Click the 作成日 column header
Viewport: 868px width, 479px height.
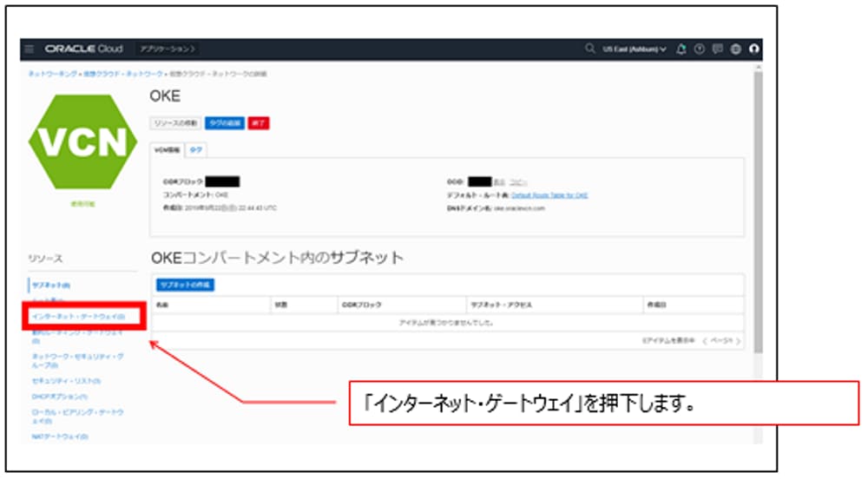(x=656, y=305)
